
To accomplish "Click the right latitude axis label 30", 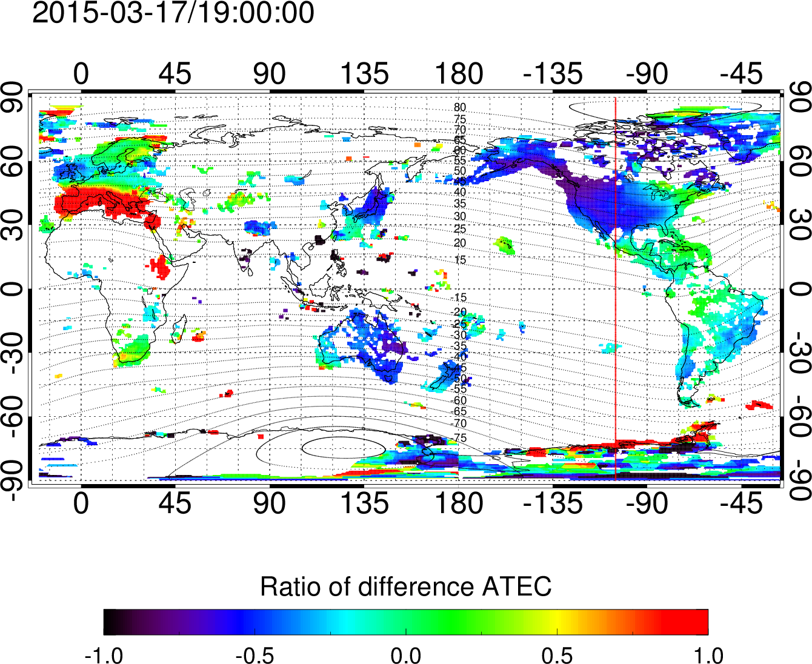I will click(799, 225).
